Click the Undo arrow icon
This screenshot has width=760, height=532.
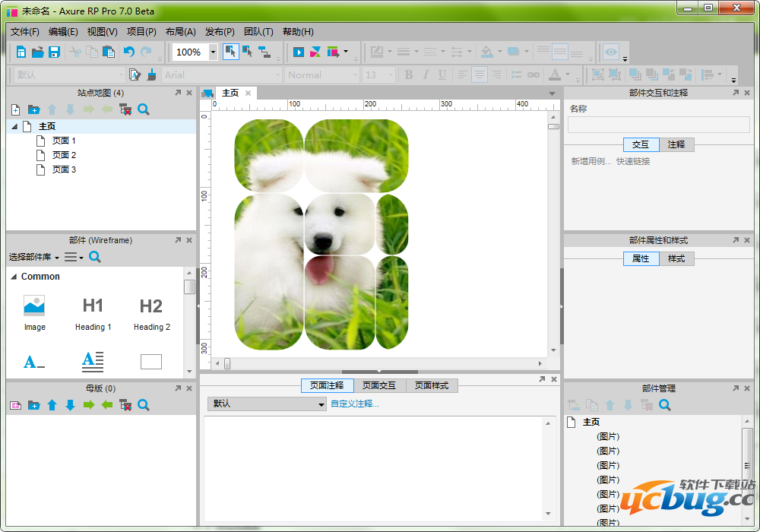pyautogui.click(x=128, y=52)
